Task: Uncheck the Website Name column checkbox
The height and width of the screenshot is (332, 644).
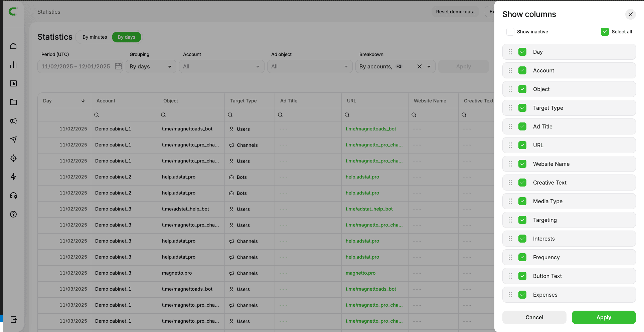Action: tap(522, 164)
